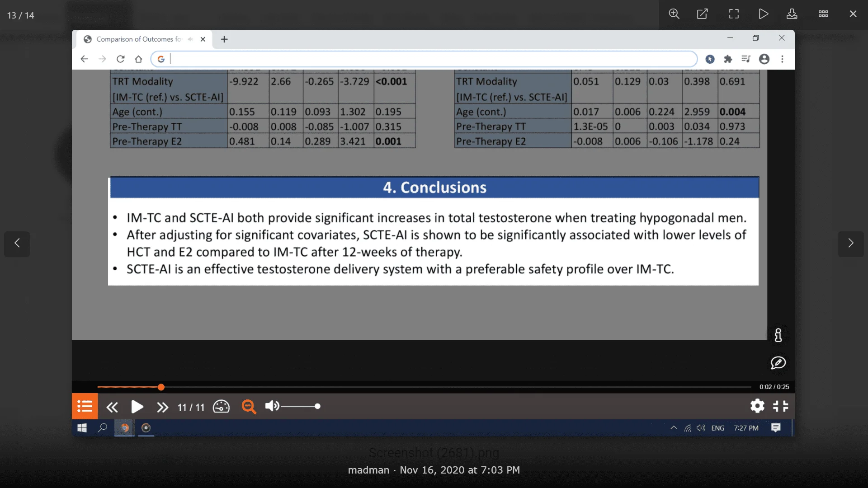
Task: Enter fullscreen mode in the image viewer
Action: point(734,14)
